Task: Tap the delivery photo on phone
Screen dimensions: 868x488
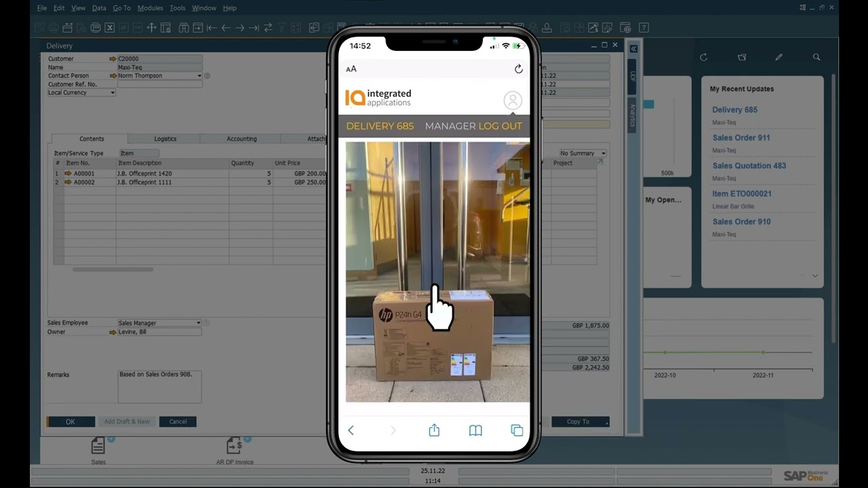Action: coord(437,271)
